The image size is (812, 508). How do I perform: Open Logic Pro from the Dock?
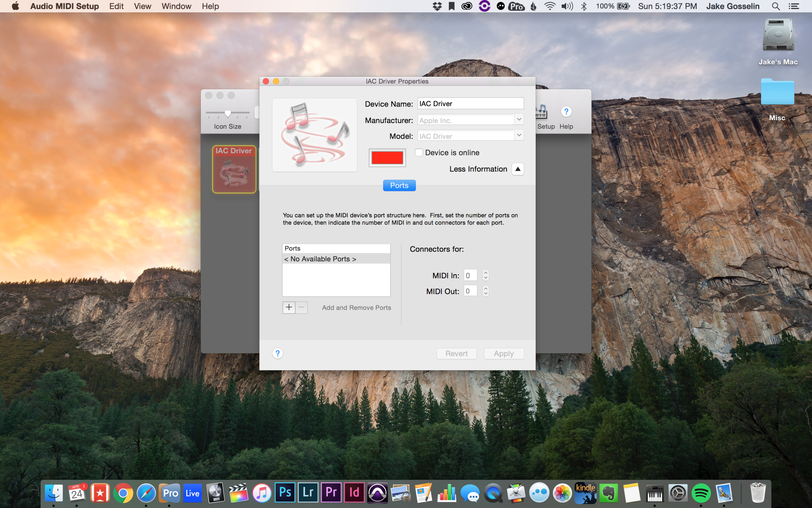pos(215,493)
